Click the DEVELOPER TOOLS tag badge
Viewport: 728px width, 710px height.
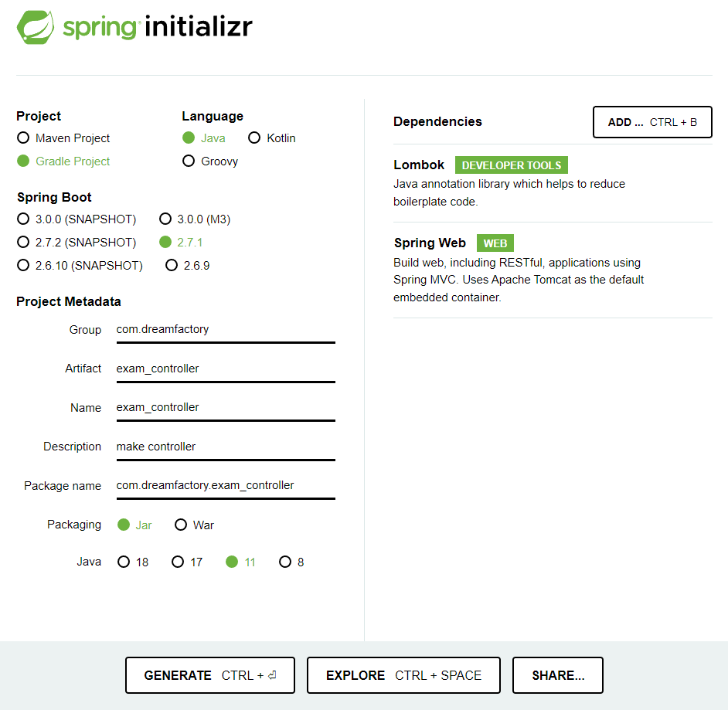pos(511,165)
